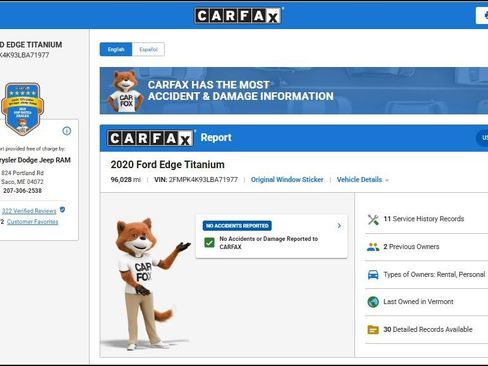The width and height of the screenshot is (488, 366).
Task: Open the 322 Verified Reviews link
Action: pos(29,211)
